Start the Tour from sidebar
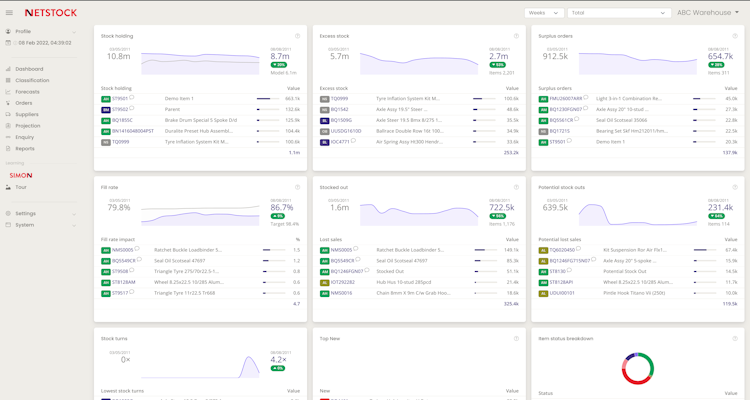750x400 pixels. pyautogui.click(x=21, y=187)
